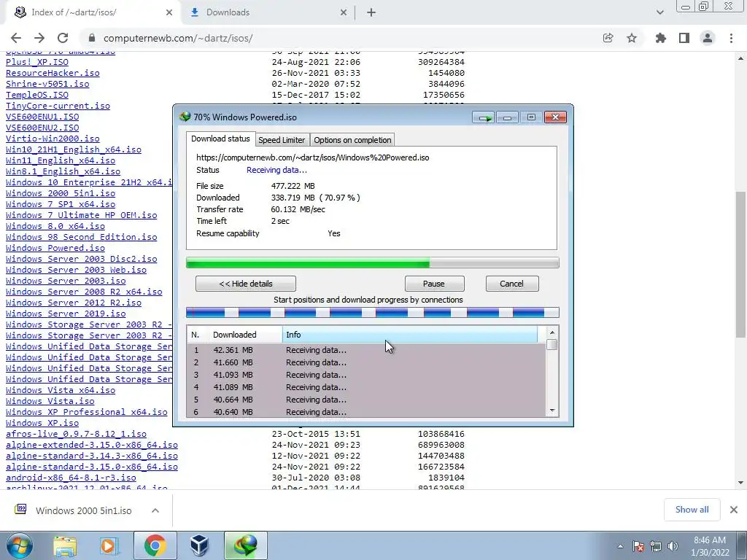Open the TempleOS.ISO link
This screenshot has width=747, height=560.
(37, 95)
